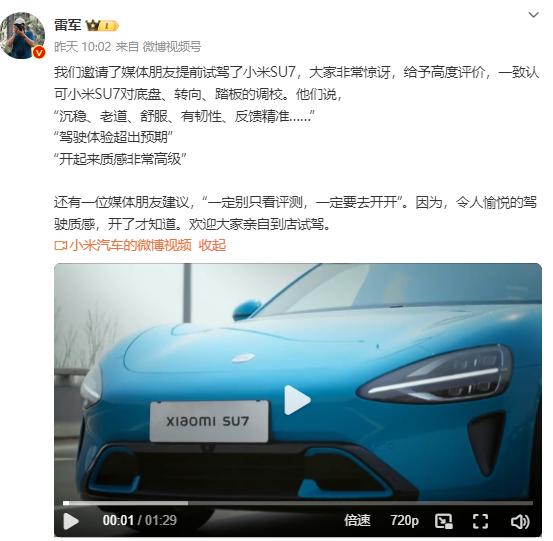The height and width of the screenshot is (541, 553).
Task: Open Lei Jun's profile avatar
Action: pyautogui.click(x=23, y=35)
